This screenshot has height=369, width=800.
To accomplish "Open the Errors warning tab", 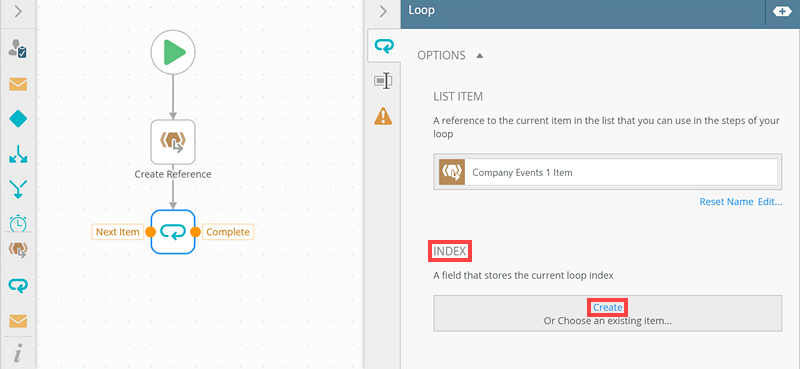I will coord(383,116).
